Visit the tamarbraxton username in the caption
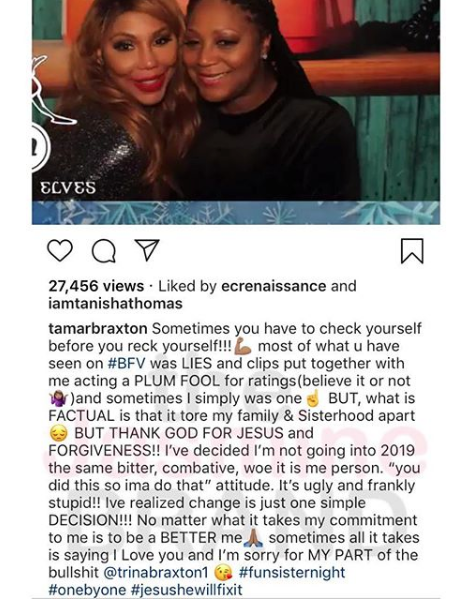474x599 pixels. pos(98,329)
